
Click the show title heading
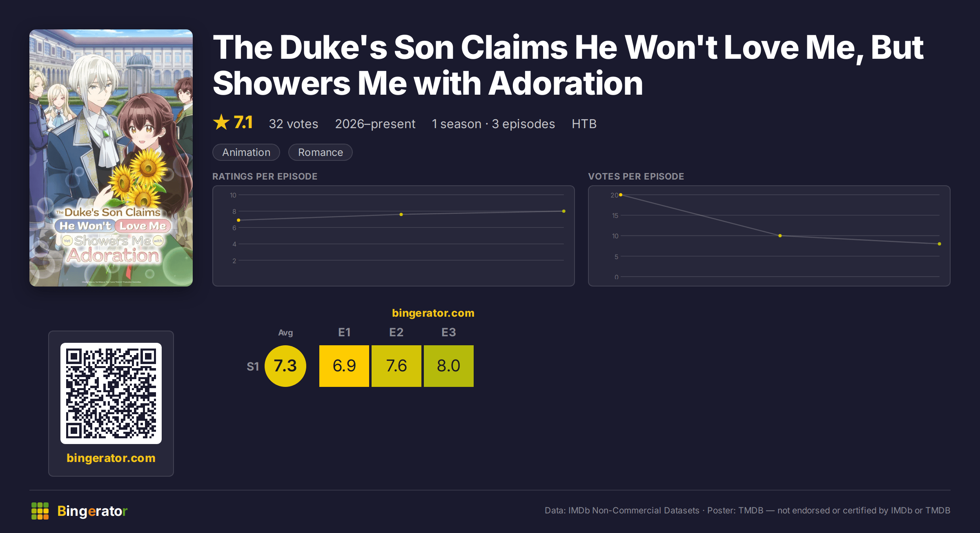(x=568, y=65)
